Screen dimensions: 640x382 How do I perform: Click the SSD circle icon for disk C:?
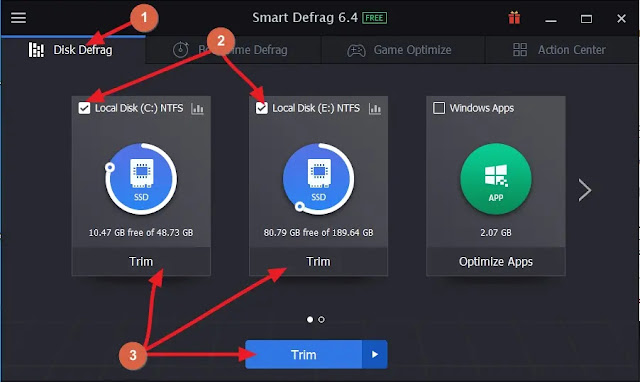[141, 179]
